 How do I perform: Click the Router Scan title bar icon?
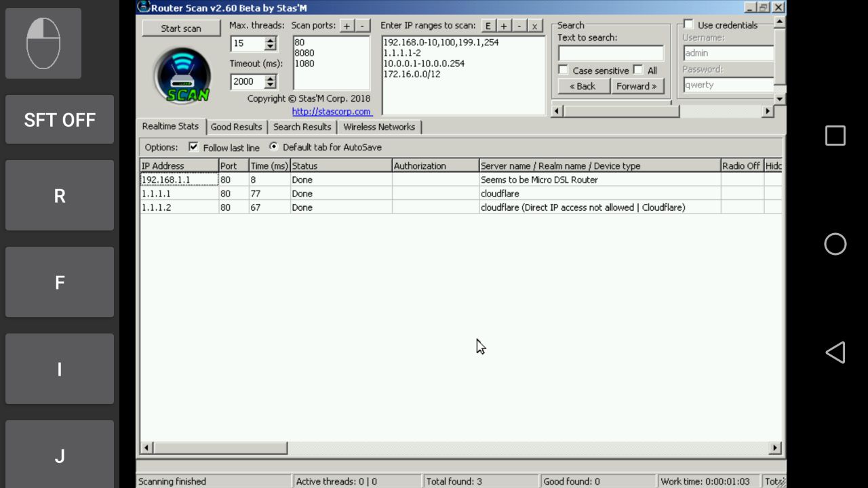tap(143, 7)
